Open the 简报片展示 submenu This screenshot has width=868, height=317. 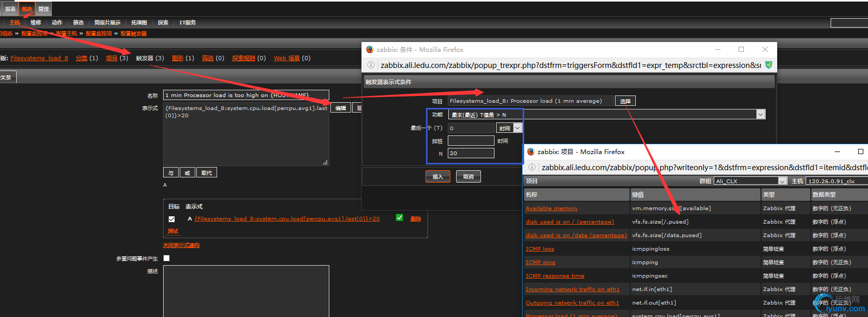pos(108,22)
